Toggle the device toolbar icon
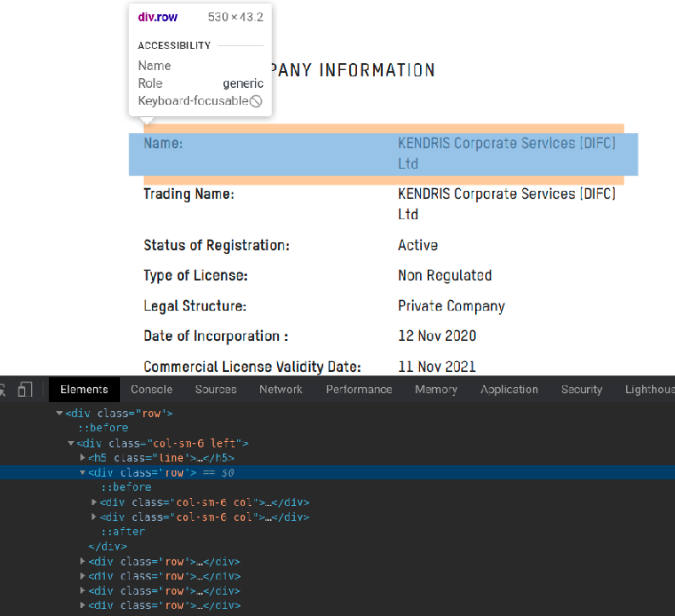Screen dimensions: 675x616 coord(25,390)
